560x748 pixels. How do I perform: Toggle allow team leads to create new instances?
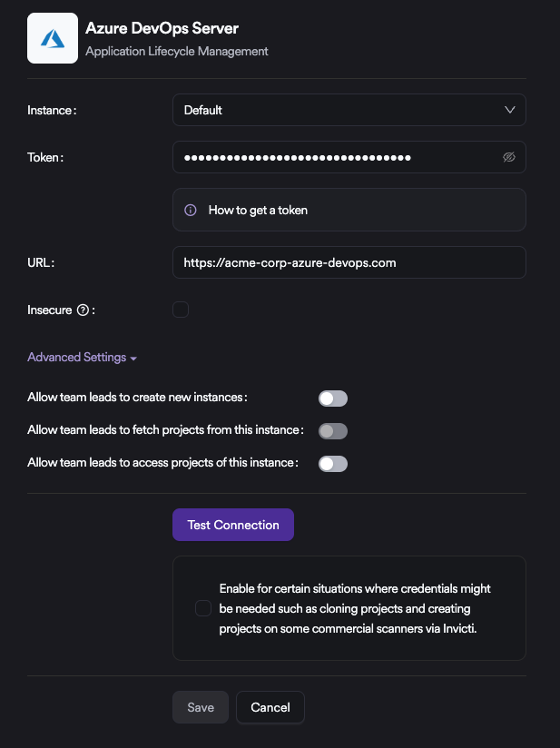333,399
